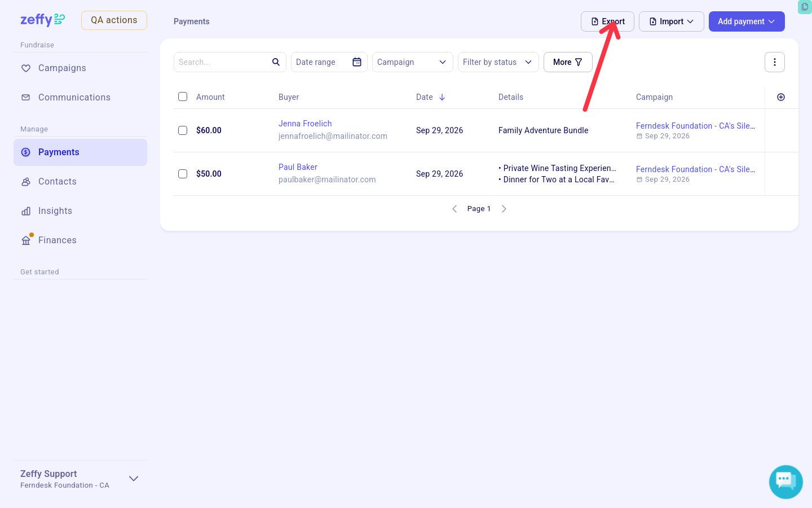This screenshot has width=812, height=508.
Task: Open the three-dot table options menu
Action: coord(775,62)
